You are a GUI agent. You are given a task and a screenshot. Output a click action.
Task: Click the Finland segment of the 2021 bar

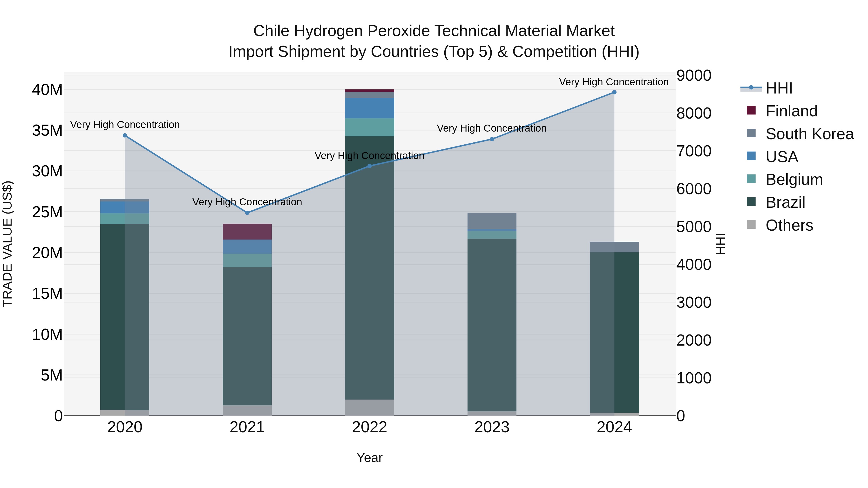click(x=247, y=232)
